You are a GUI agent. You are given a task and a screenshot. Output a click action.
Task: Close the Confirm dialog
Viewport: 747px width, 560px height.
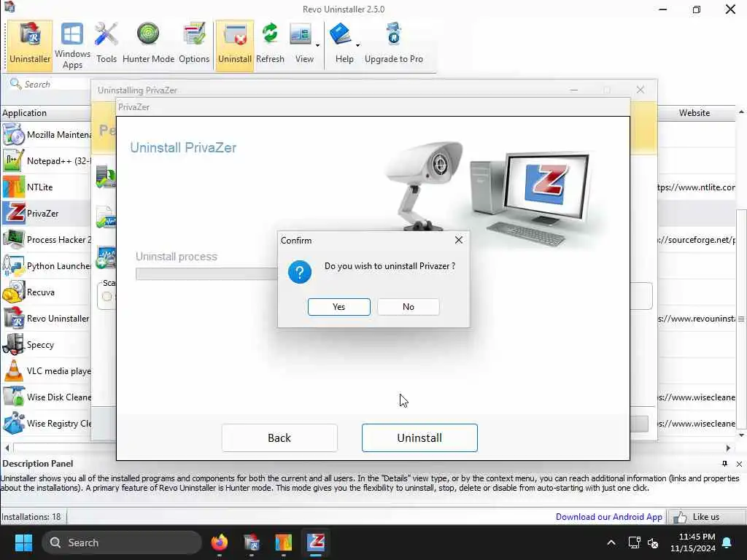pyautogui.click(x=458, y=240)
